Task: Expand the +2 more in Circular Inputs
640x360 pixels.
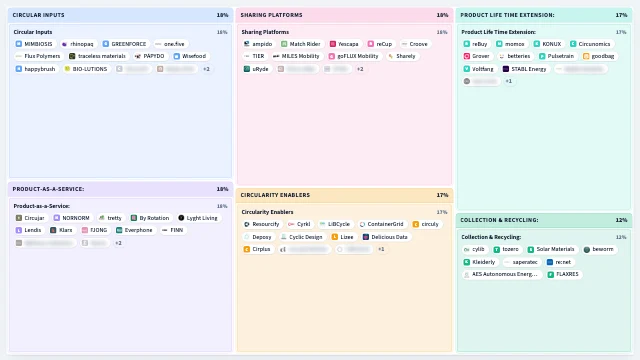Action: tap(207, 69)
